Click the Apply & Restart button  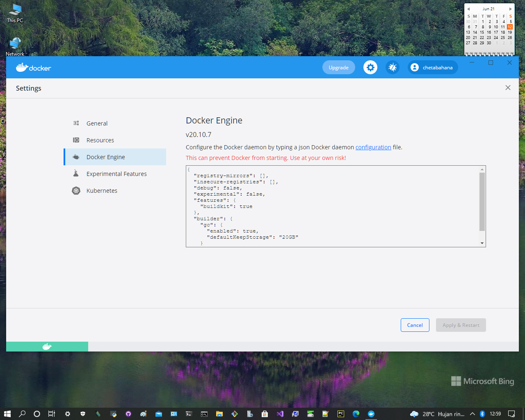(x=461, y=325)
